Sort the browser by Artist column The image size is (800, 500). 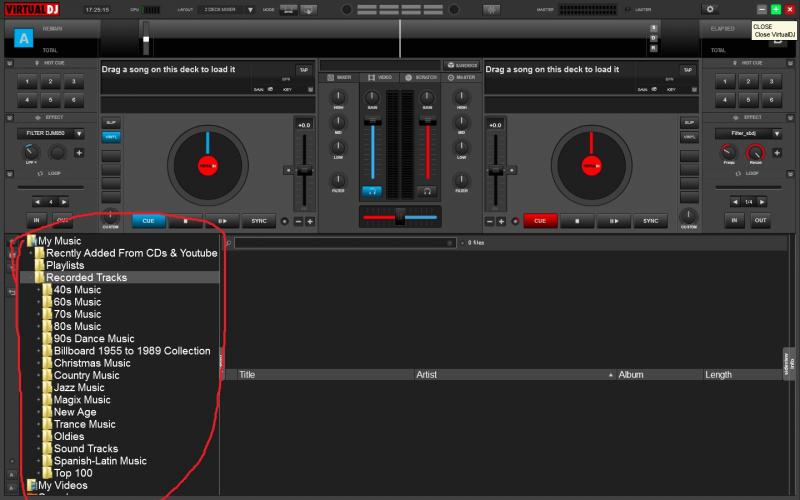514,375
